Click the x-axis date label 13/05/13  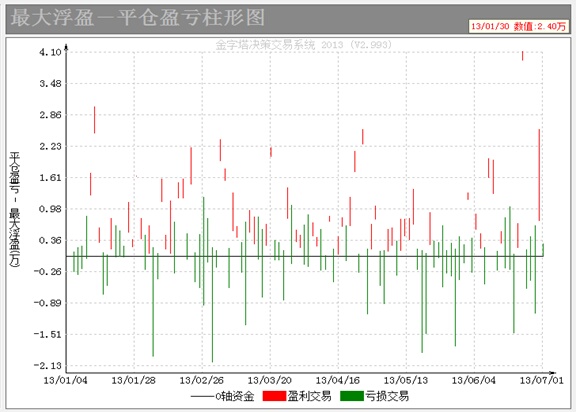[x=406, y=380]
